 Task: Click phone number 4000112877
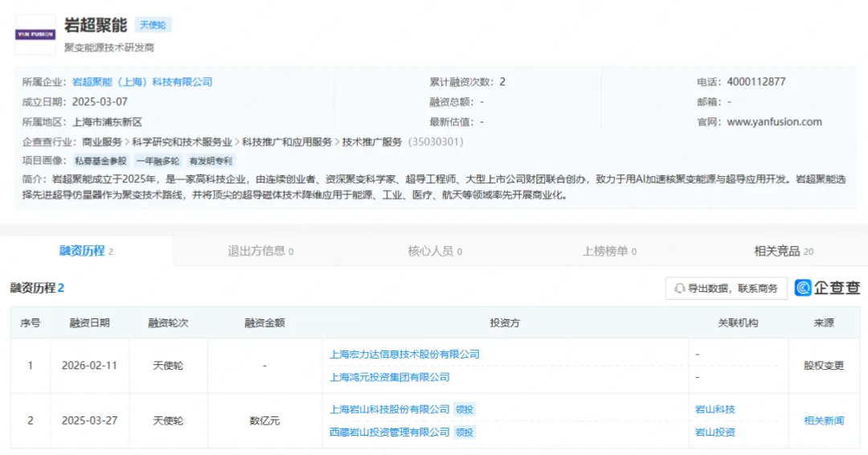[755, 82]
